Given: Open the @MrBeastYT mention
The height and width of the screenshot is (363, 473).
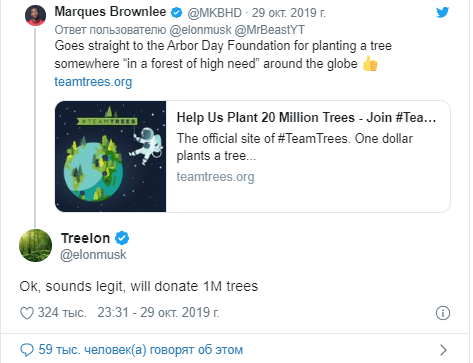Looking at the screenshot, I should pos(269,30).
